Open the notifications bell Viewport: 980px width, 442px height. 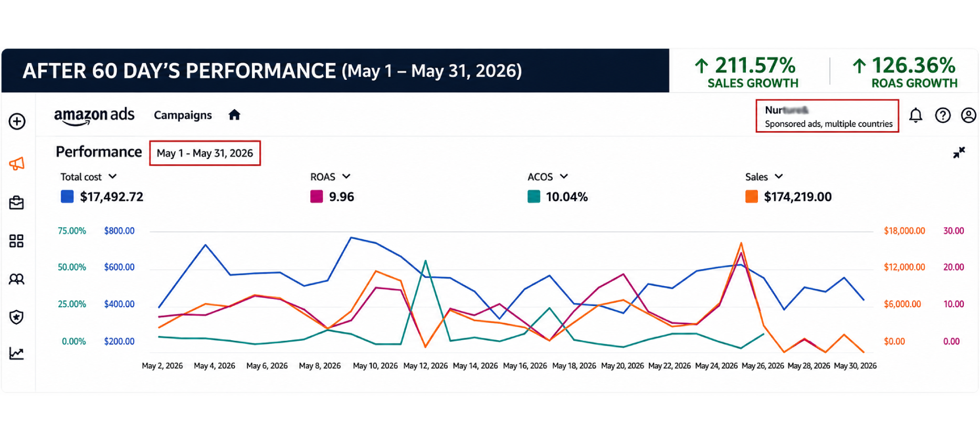915,115
